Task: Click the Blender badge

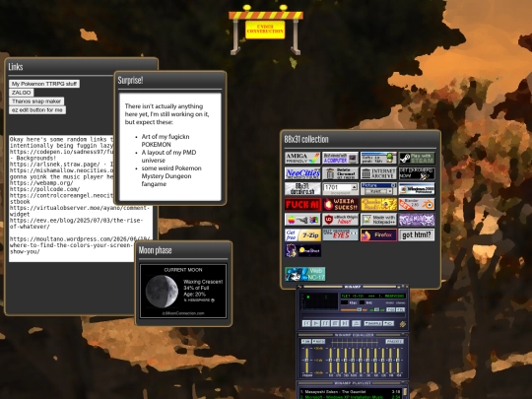Action: point(417,204)
